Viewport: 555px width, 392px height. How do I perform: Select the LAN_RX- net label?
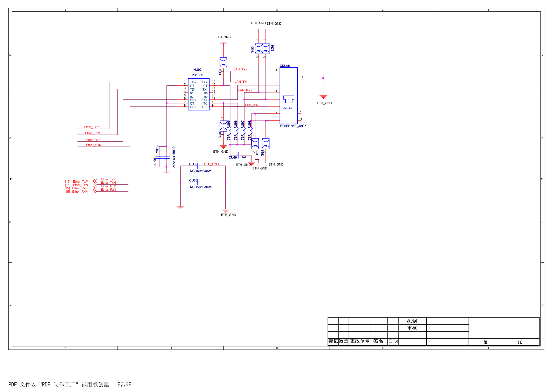(251, 105)
